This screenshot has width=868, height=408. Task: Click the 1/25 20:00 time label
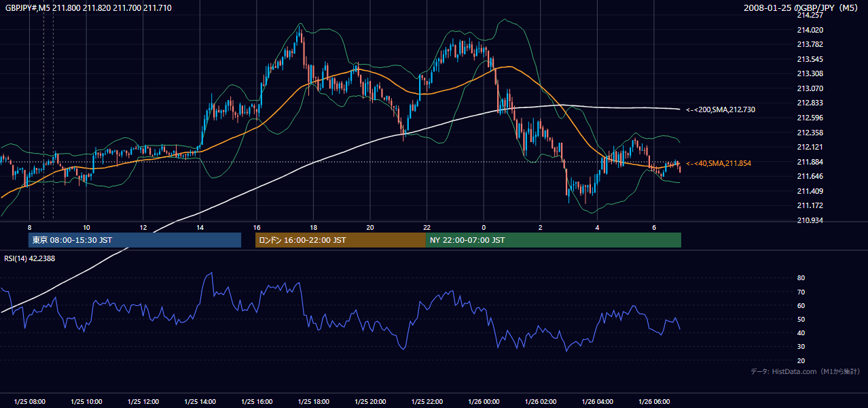(x=370, y=401)
